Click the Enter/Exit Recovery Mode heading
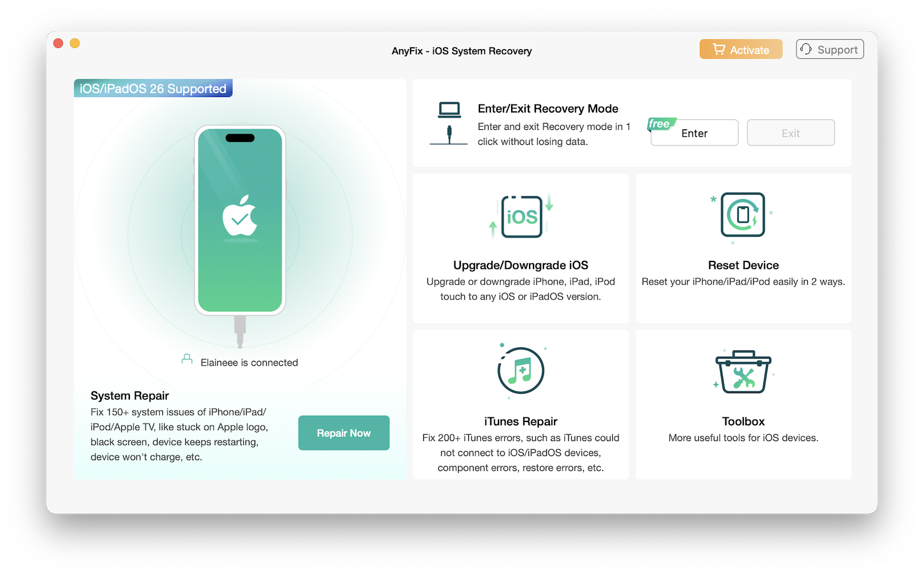Screen dimensions: 924x575 click(x=548, y=109)
